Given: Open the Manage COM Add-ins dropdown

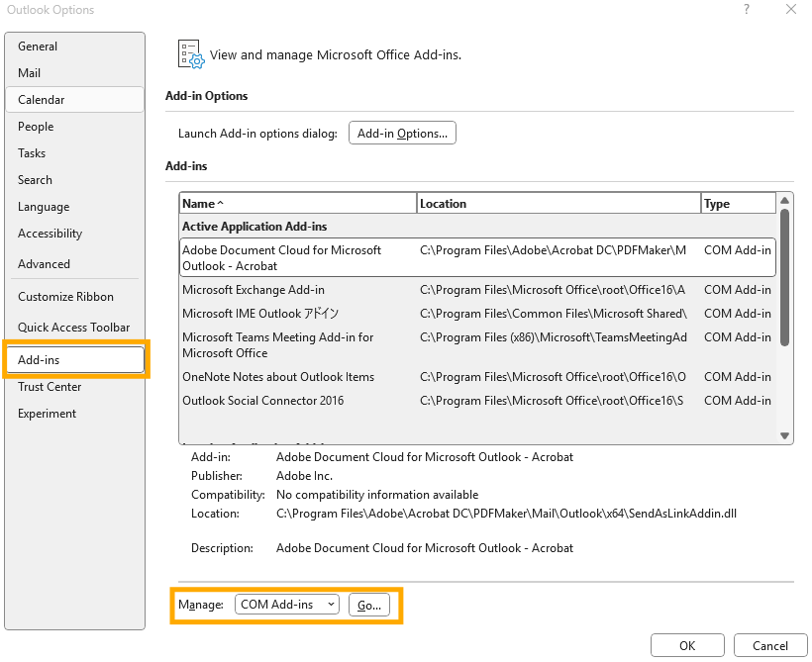Looking at the screenshot, I should click(x=287, y=605).
